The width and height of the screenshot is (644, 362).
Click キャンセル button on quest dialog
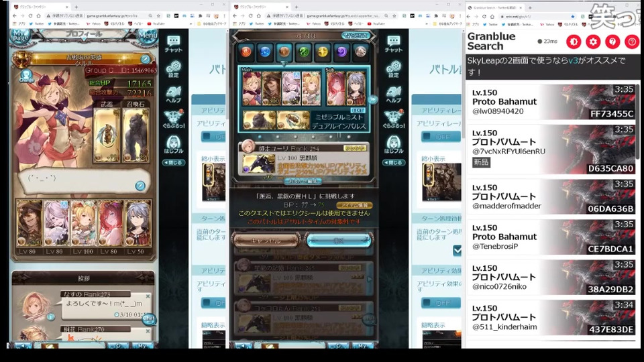coord(266,241)
